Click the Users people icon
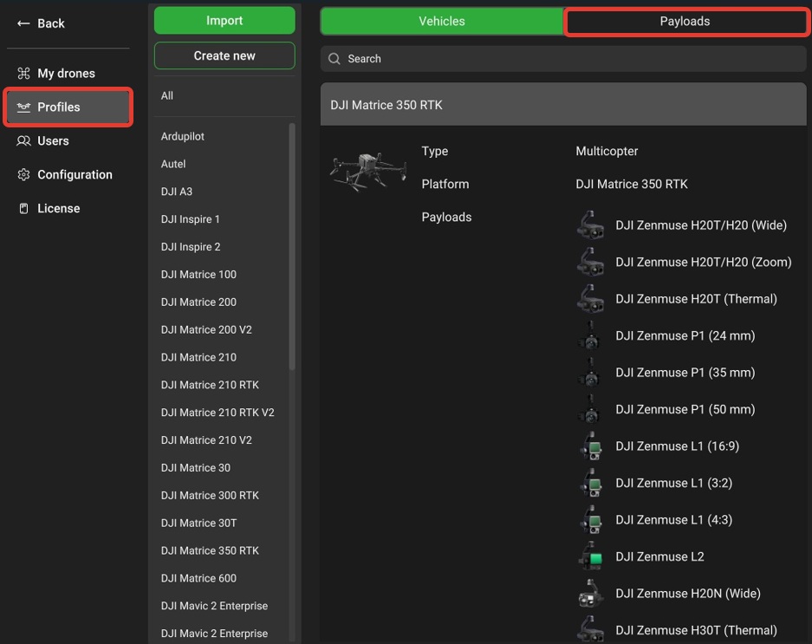Screen dimensions: 812x644 (23, 141)
